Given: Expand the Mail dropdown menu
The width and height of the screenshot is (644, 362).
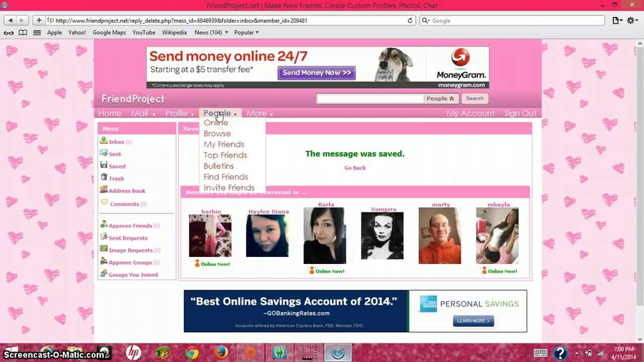Looking at the screenshot, I should [x=143, y=113].
